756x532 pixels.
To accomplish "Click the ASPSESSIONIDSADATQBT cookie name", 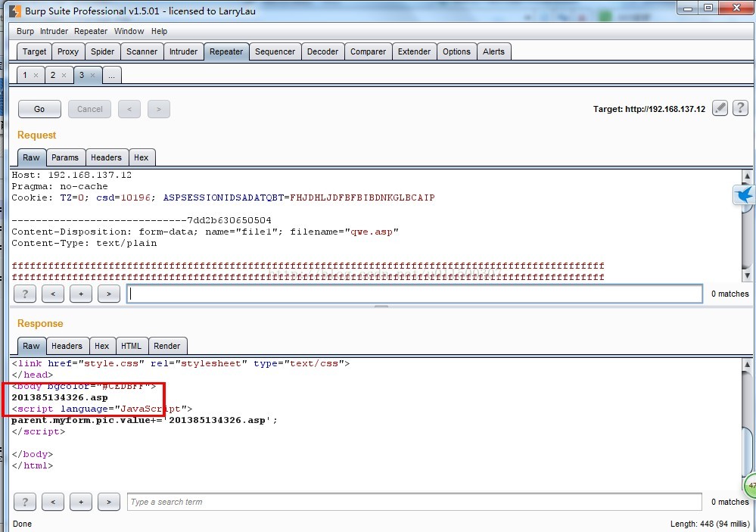I will (x=224, y=198).
